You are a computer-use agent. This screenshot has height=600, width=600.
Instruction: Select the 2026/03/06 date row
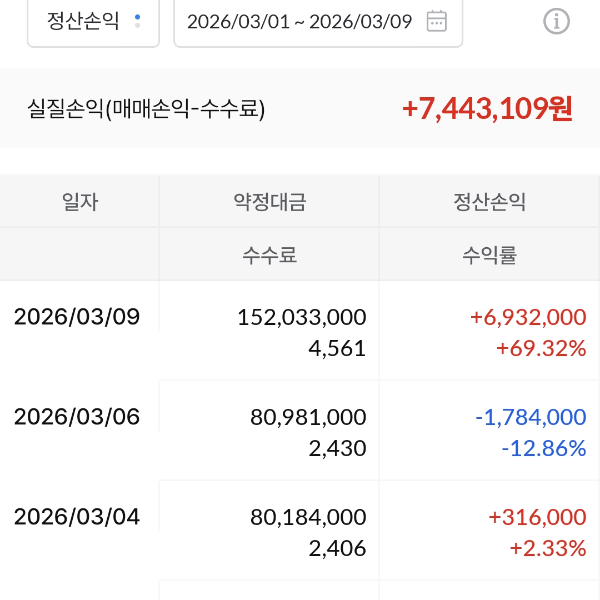77,417
